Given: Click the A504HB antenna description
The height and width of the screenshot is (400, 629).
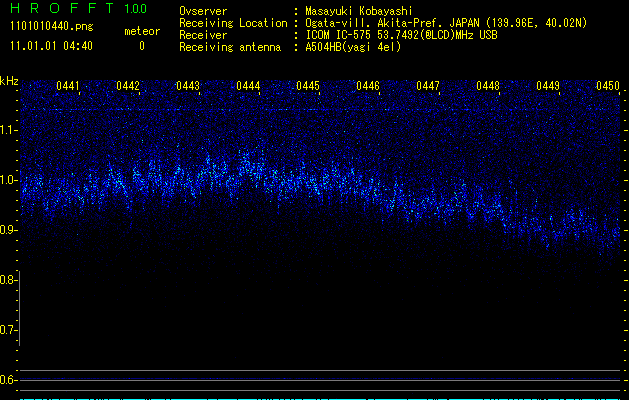Looking at the screenshot, I should (x=353, y=47).
